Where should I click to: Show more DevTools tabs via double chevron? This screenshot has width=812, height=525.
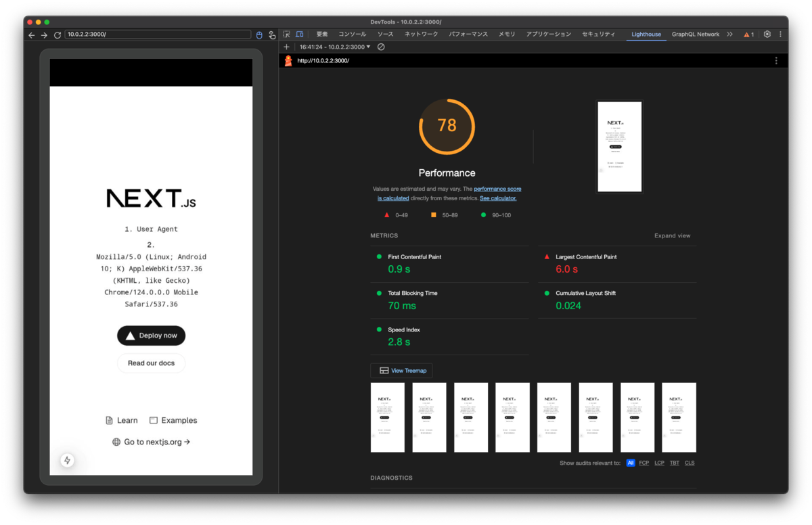729,34
